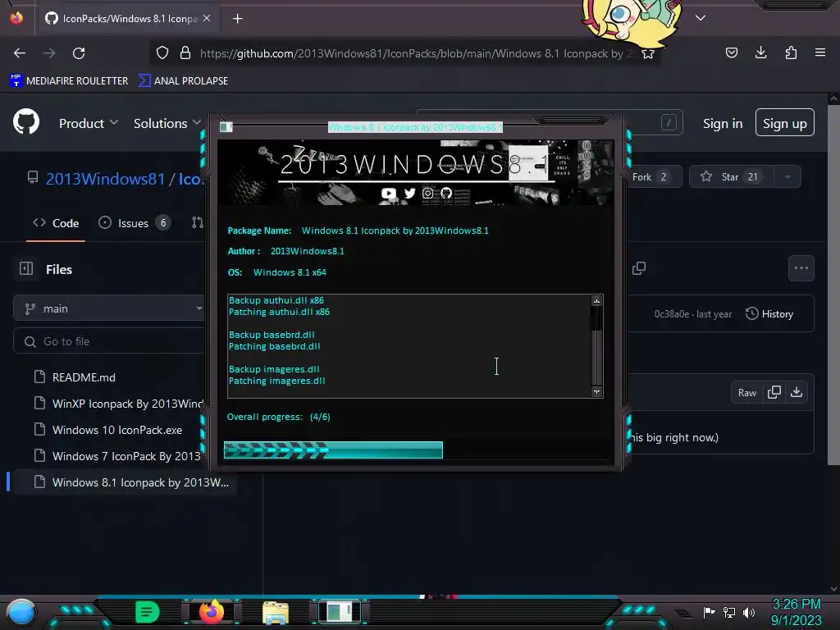The image size is (840, 630).
Task: Expand the Solutions menu on GitHub
Action: (x=167, y=123)
